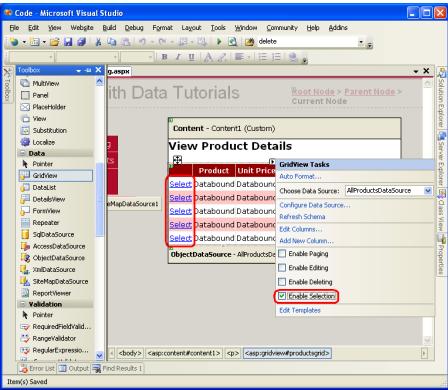448x390 pixels.
Task: Click the Save floppy disk icon
Action: tap(68, 42)
